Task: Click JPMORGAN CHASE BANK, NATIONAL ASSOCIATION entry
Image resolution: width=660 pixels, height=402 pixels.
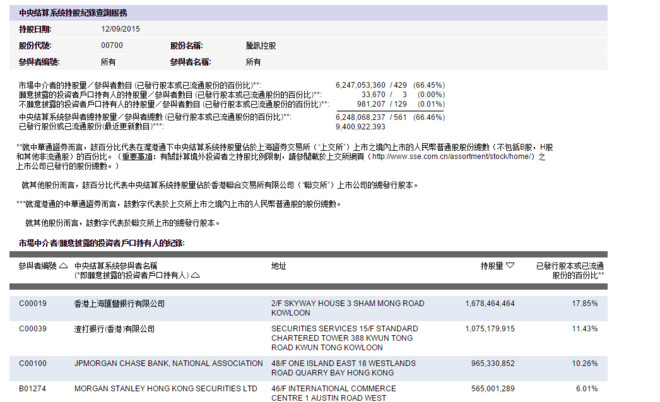Action: (x=155, y=363)
